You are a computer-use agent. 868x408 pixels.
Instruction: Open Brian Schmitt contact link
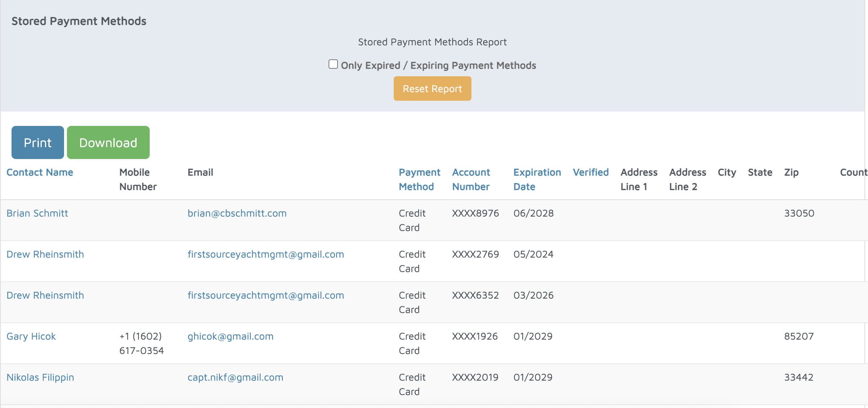pyautogui.click(x=37, y=213)
